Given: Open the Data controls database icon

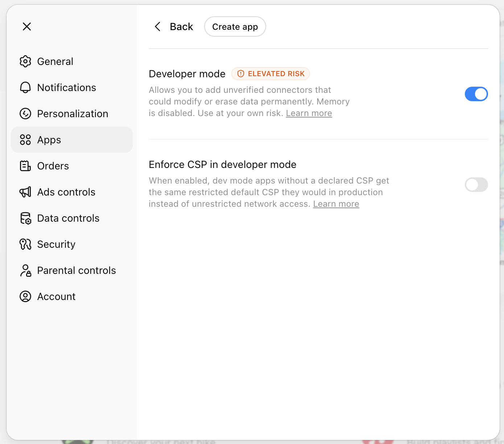Looking at the screenshot, I should pyautogui.click(x=25, y=218).
